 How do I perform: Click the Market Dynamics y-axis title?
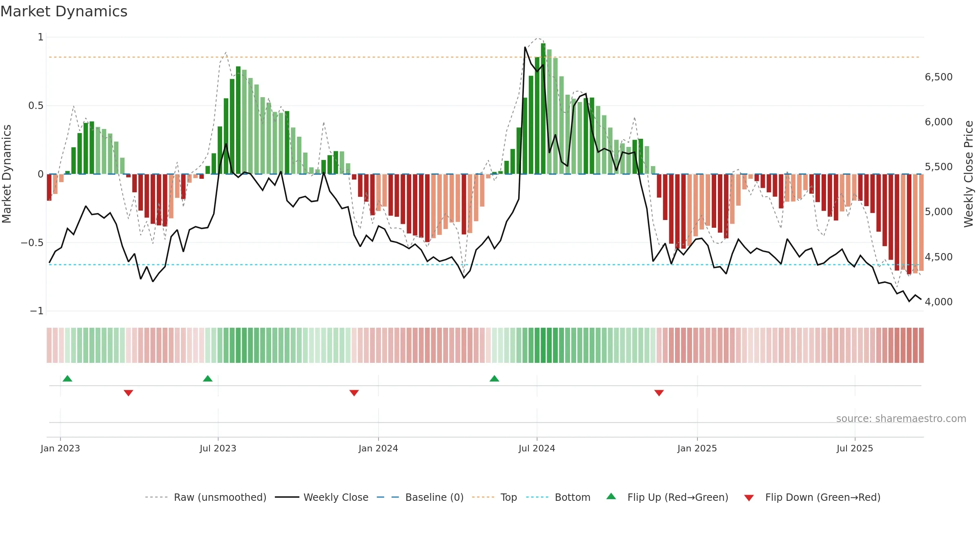coord(7,174)
